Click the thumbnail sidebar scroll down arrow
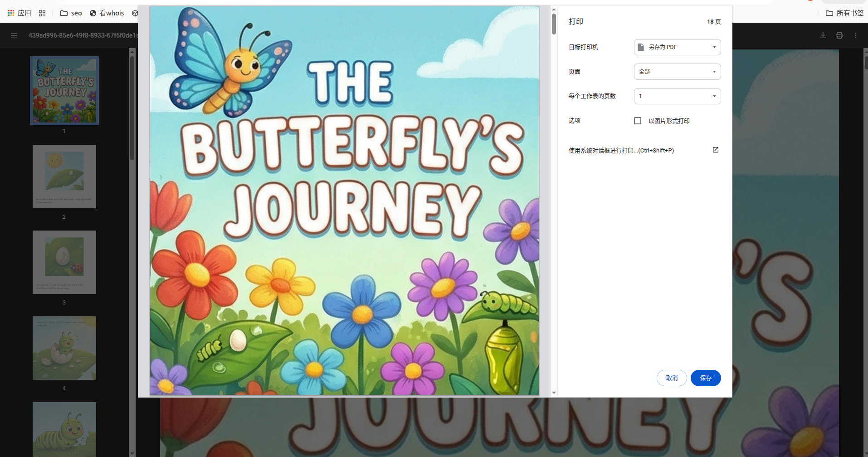The height and width of the screenshot is (457, 868). pyautogui.click(x=132, y=453)
